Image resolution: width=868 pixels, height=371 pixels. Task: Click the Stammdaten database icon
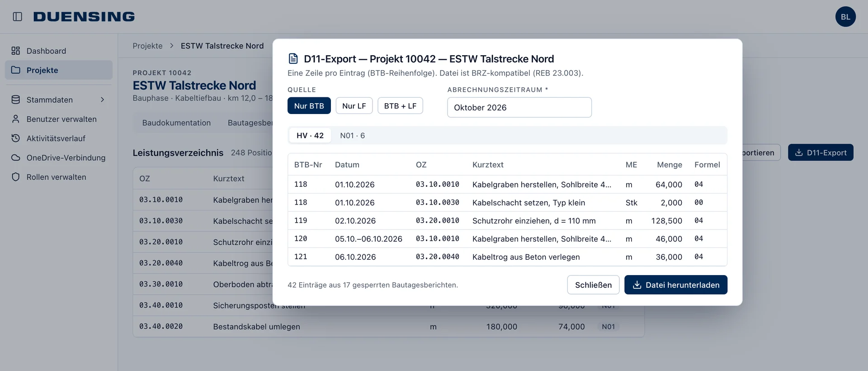[x=16, y=100]
